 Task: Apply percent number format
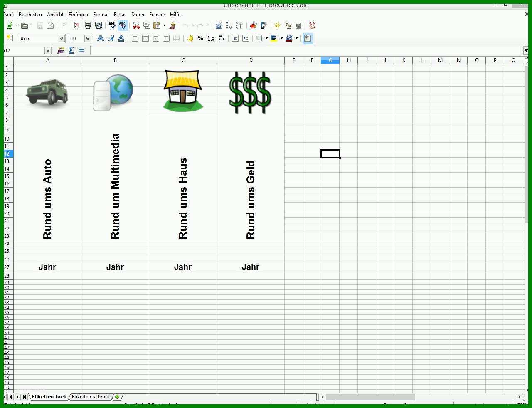click(201, 38)
